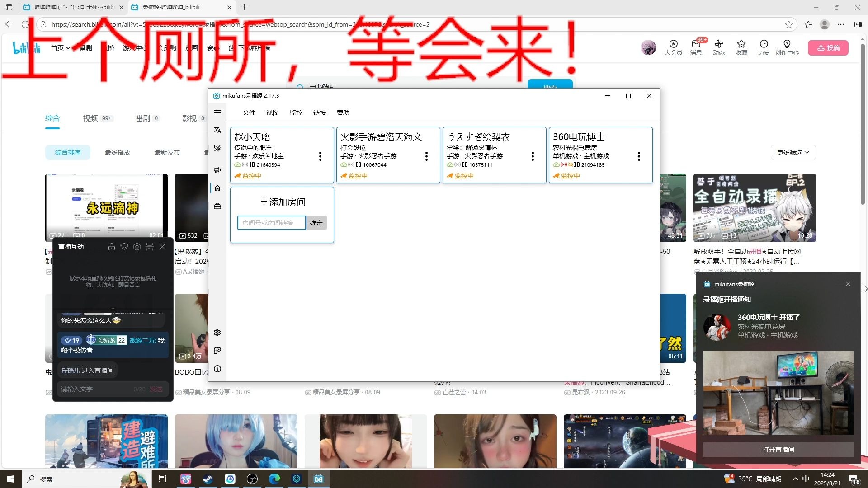Screen dimensions: 868x488
Task: Click the sponsor icon in 录播姬 sidebar
Action: click(217, 351)
